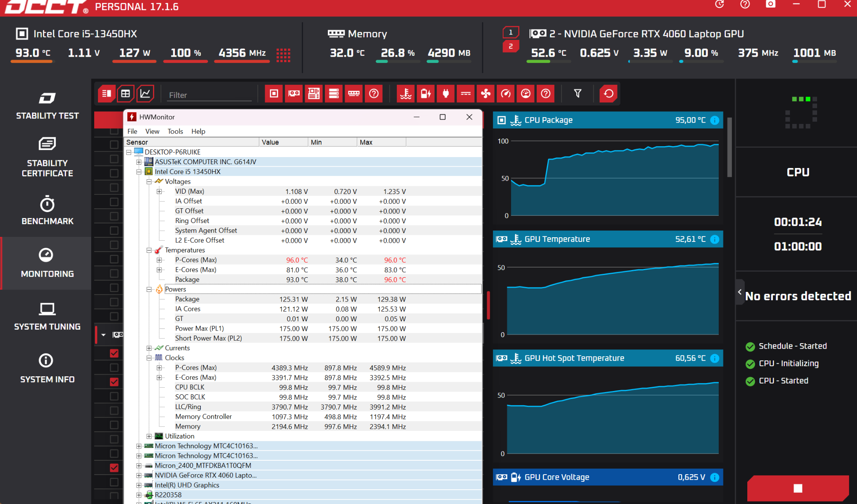Take a screenshot with the camera icon
This screenshot has height=504, width=857.
pos(770,4)
